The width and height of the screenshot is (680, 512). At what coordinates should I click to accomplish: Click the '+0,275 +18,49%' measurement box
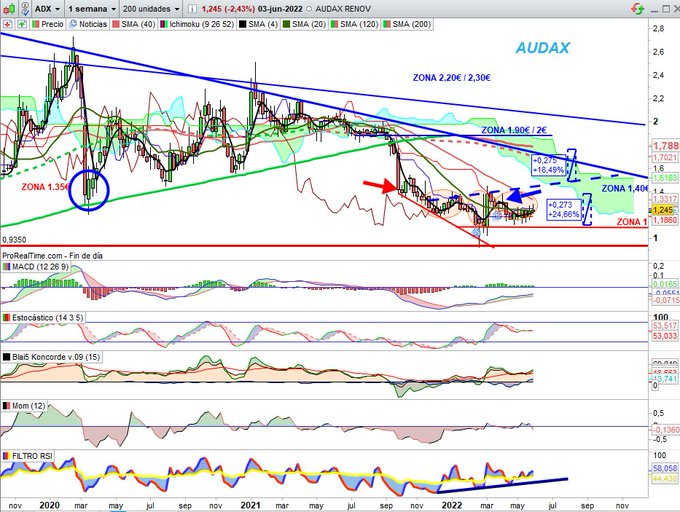[x=548, y=165]
